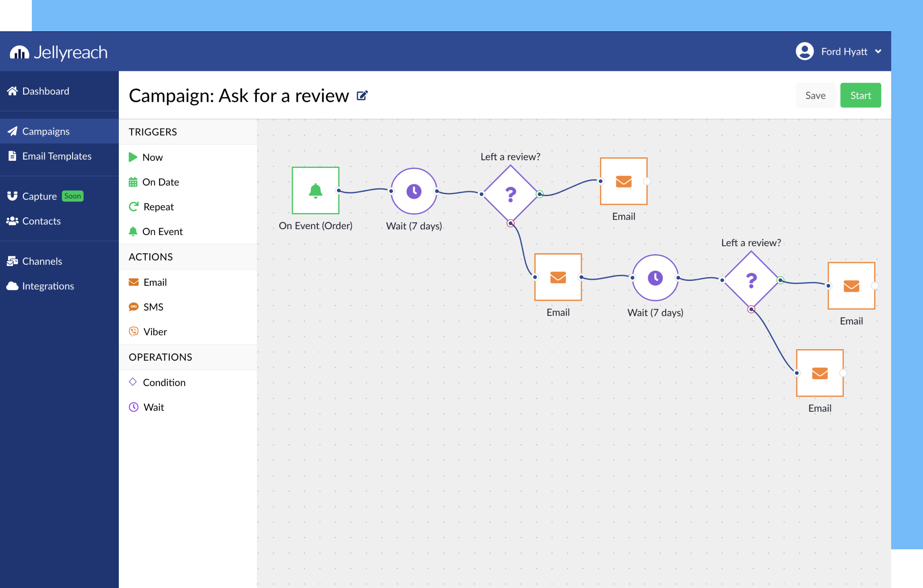Open the Channels page
Screen dimensions: 923x588
tap(59, 261)
